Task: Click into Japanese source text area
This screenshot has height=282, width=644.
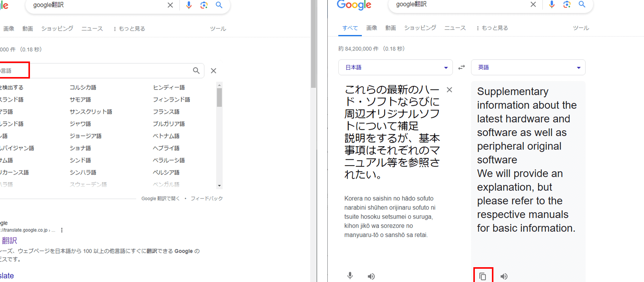Action: coord(392,132)
